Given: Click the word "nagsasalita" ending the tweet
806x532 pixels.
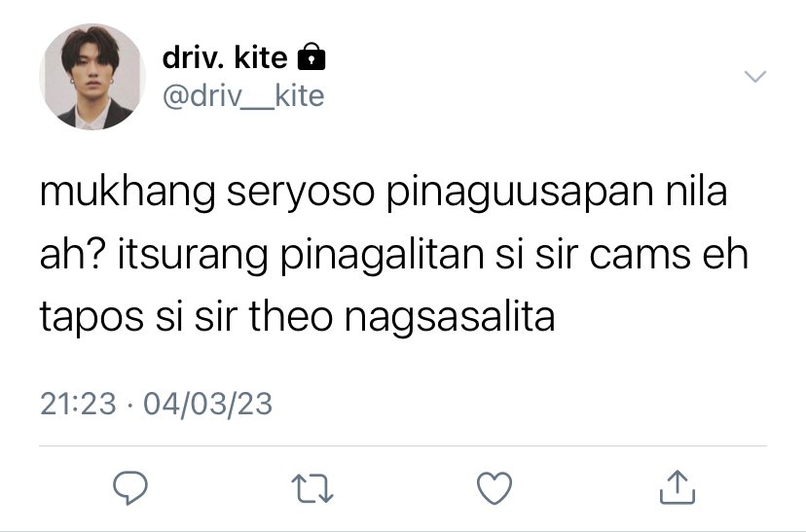Looking at the screenshot, I should (450, 318).
